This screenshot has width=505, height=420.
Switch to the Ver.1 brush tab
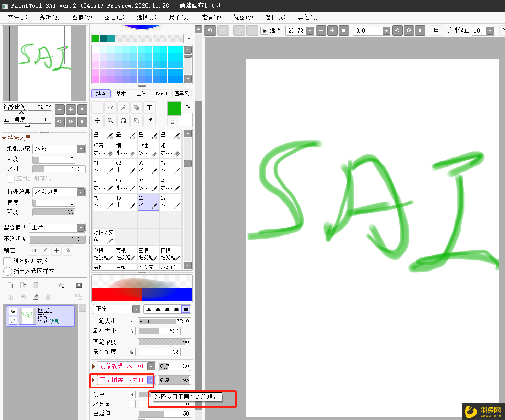[x=161, y=94]
